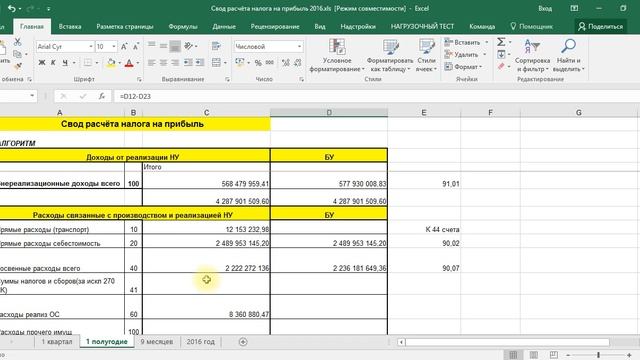Screen dimensions: 640x360
Task: Apply percent style format
Action: [258, 63]
